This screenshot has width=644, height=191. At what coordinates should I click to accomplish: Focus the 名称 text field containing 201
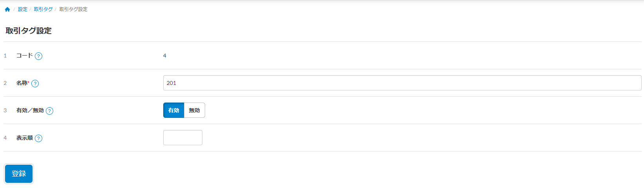(402, 83)
